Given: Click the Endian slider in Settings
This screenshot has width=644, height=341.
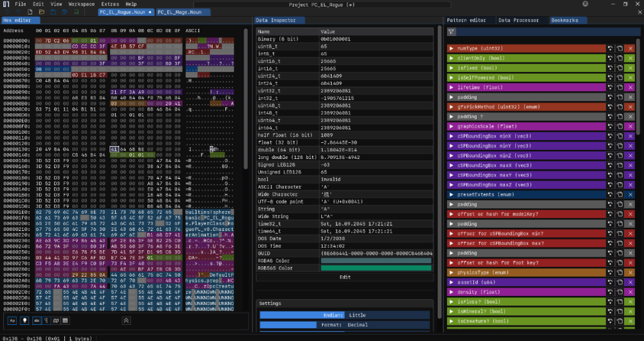Looking at the screenshot, I should pyautogui.click(x=345, y=315).
